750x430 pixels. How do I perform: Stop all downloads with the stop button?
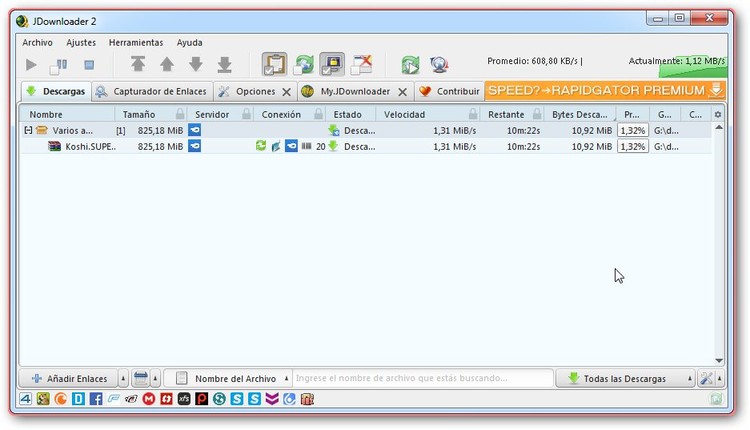pyautogui.click(x=89, y=65)
